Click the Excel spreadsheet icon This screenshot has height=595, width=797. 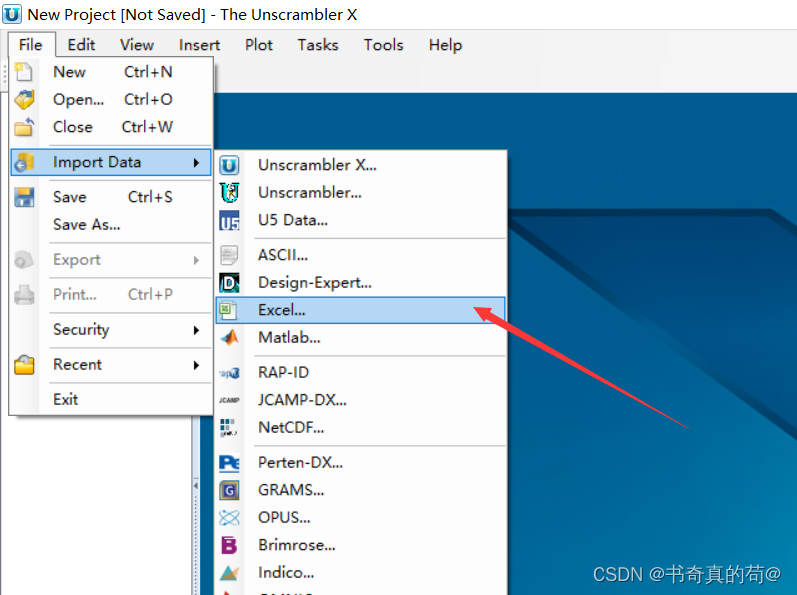(x=228, y=310)
